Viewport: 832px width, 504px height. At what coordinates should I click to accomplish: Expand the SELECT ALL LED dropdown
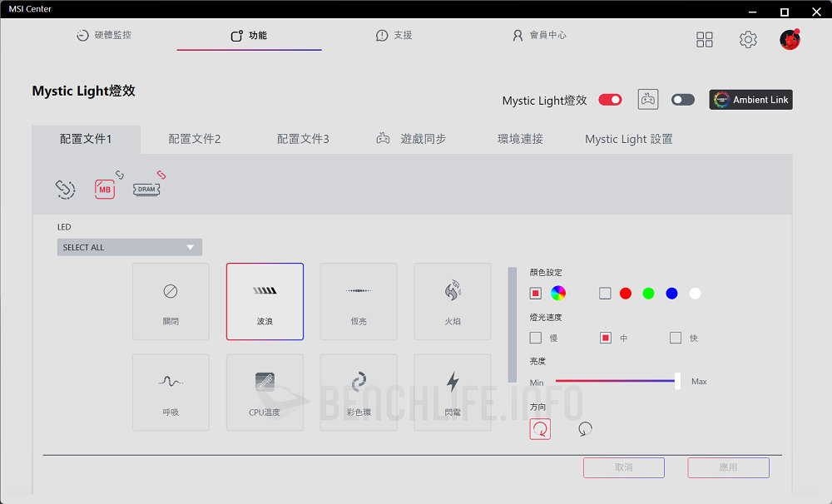(130, 247)
